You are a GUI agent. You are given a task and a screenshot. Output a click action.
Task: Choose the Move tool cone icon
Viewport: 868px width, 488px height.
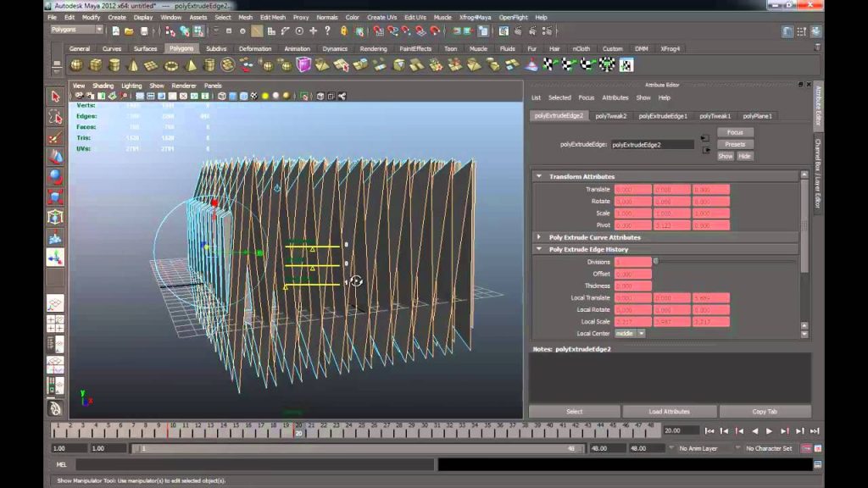pos(55,157)
